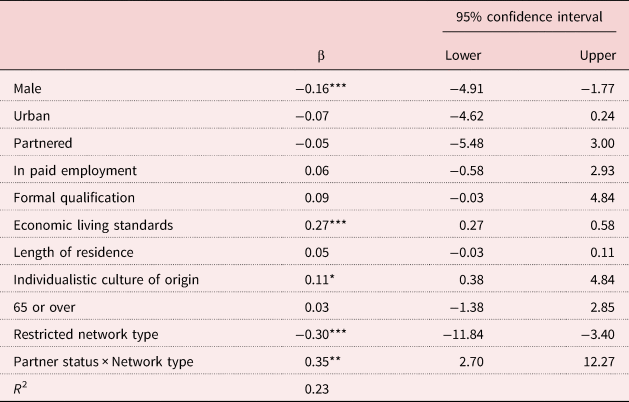Click the −0.16*** beta value
629x402 pixels.
click(x=318, y=91)
